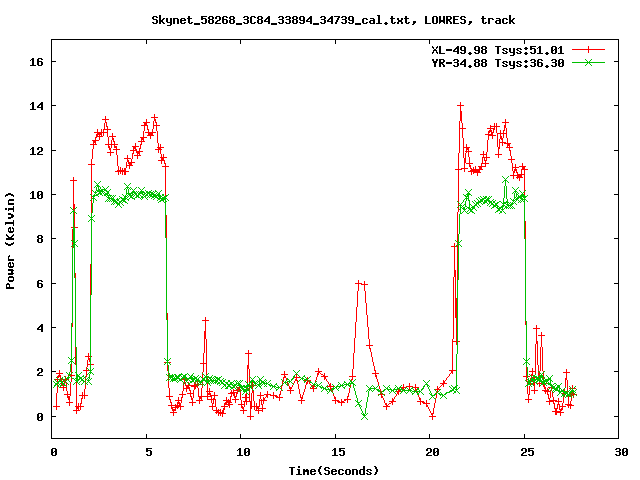
Task: Click the y-axis tick label 6
Action: click(40, 284)
